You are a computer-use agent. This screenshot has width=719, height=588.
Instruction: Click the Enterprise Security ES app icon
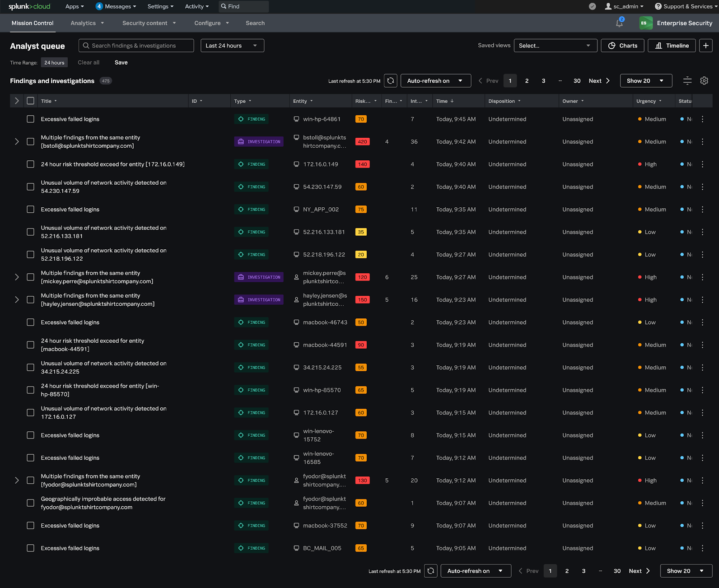pos(646,23)
